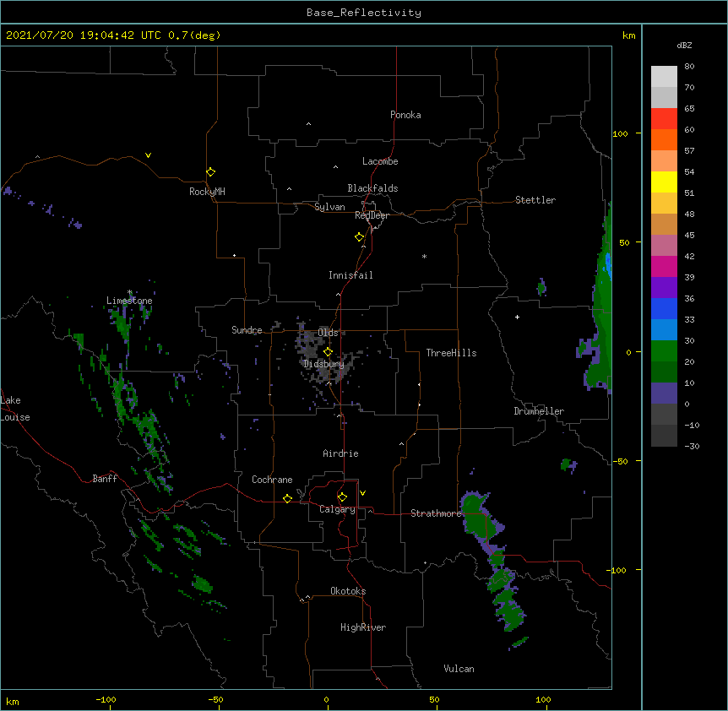Click the Sylvan label

point(329,207)
